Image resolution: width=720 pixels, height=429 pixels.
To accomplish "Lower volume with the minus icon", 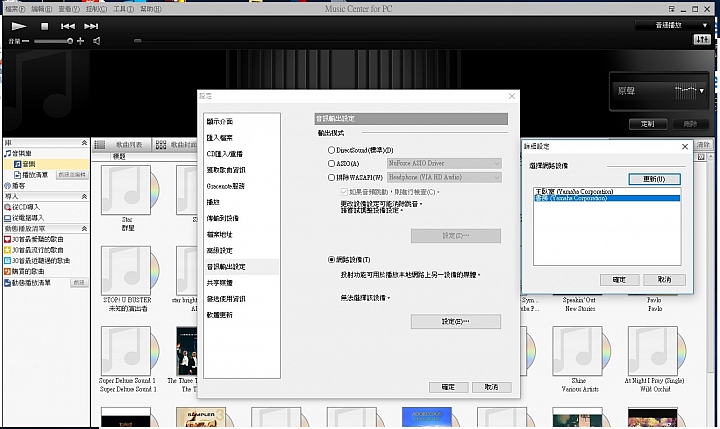I will 26,41.
